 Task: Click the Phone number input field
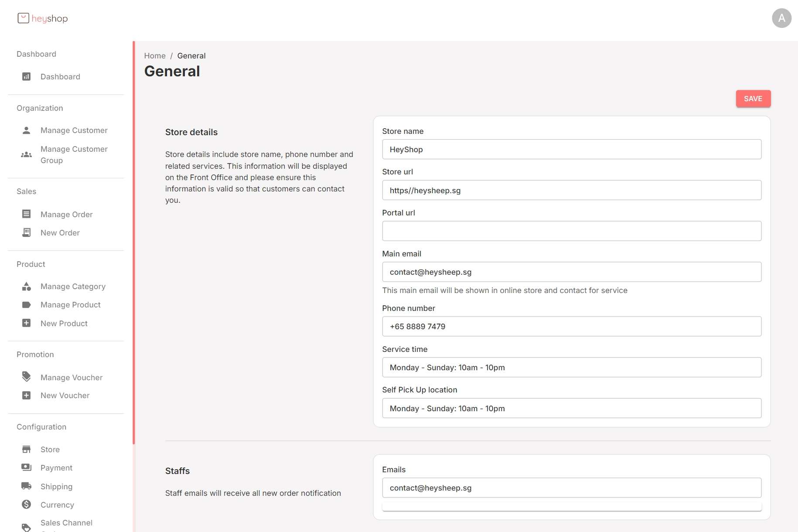571,327
